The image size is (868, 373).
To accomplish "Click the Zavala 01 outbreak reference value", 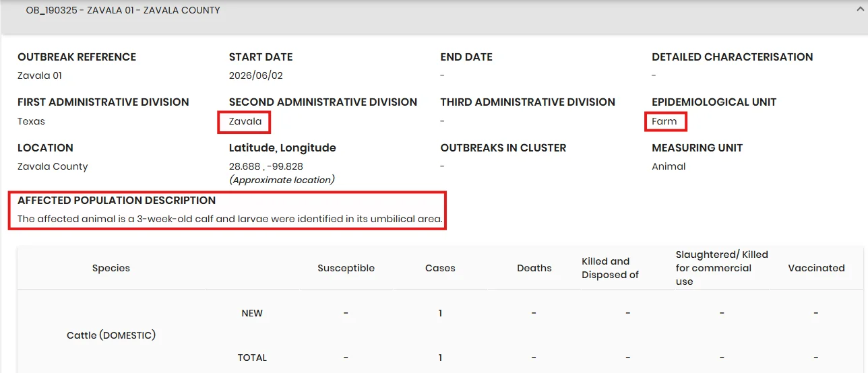I will coord(40,75).
